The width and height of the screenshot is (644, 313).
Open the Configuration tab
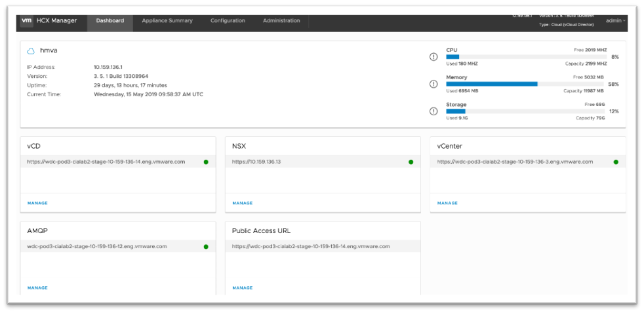pos(228,21)
